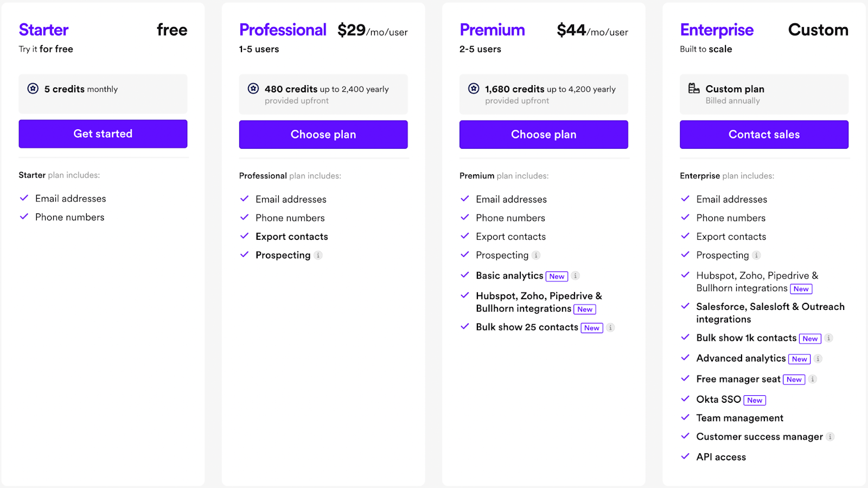This screenshot has width=868, height=488.
Task: Click info icon beside Bulk show 1k contacts
Action: tap(829, 338)
